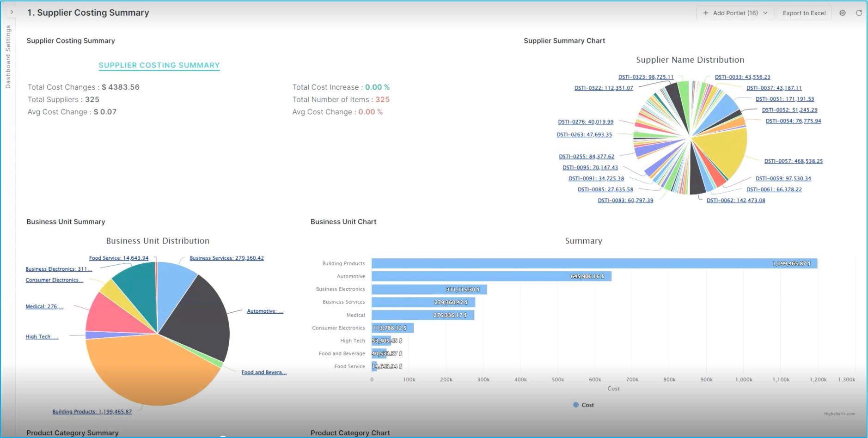
Task: Click the Building Products bar in Summary chart
Action: (594, 263)
